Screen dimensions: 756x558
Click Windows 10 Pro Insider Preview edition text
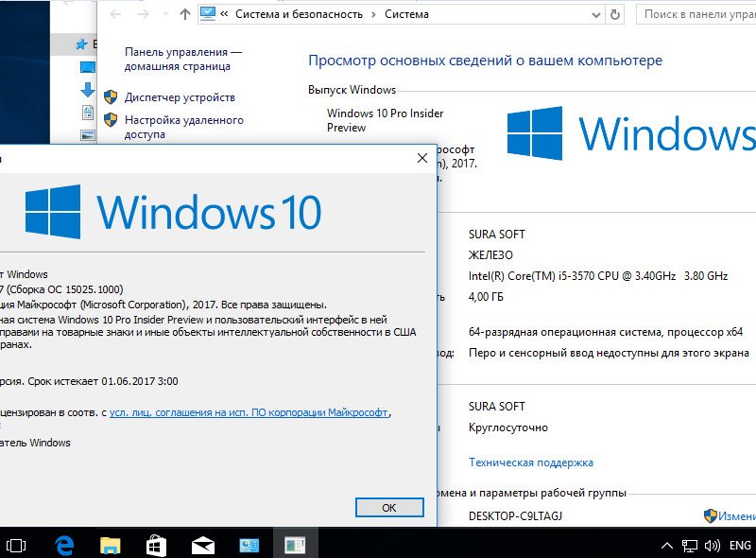[385, 120]
